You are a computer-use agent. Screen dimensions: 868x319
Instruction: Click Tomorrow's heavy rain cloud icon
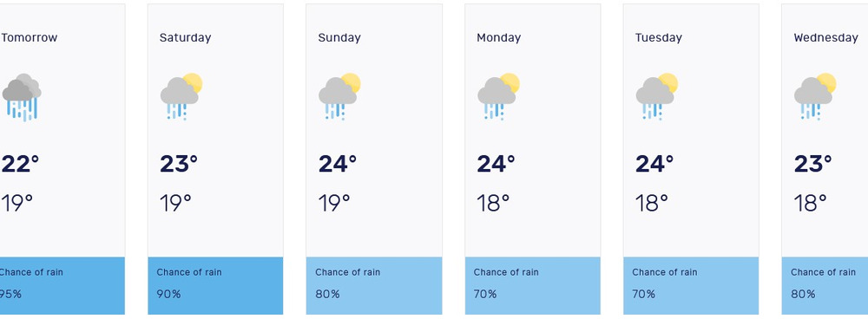point(22,97)
